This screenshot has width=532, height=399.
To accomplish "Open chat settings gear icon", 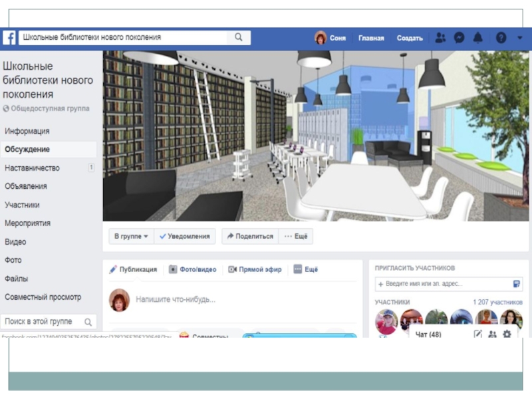I will tap(507, 334).
